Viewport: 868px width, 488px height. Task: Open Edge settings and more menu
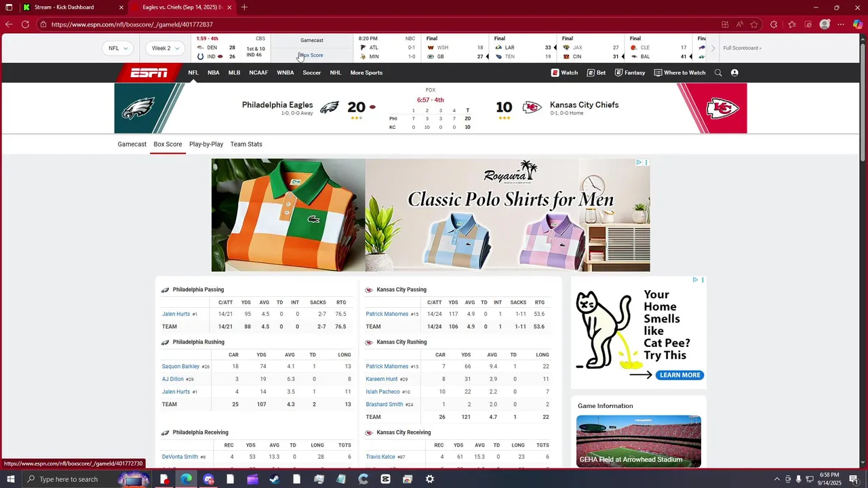click(x=841, y=24)
